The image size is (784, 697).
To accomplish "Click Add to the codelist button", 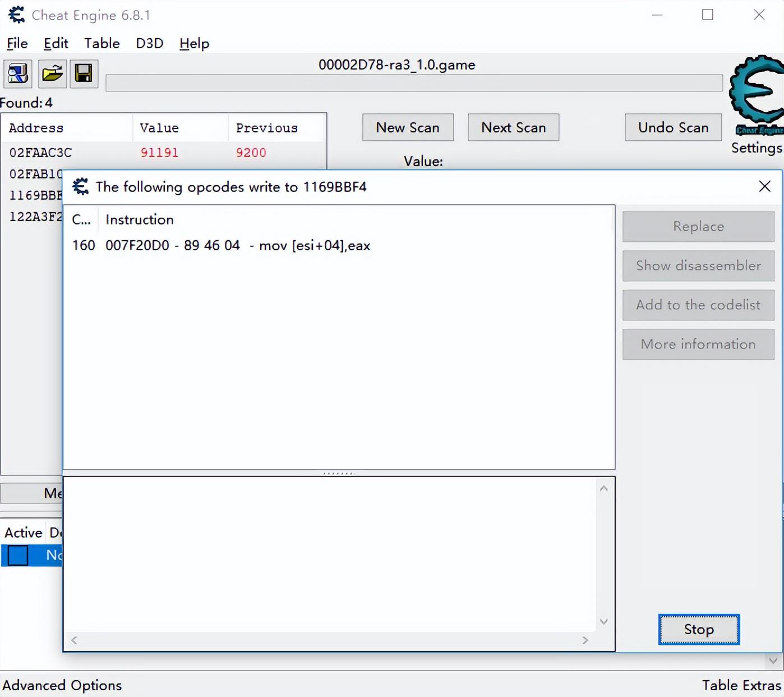I will [698, 305].
